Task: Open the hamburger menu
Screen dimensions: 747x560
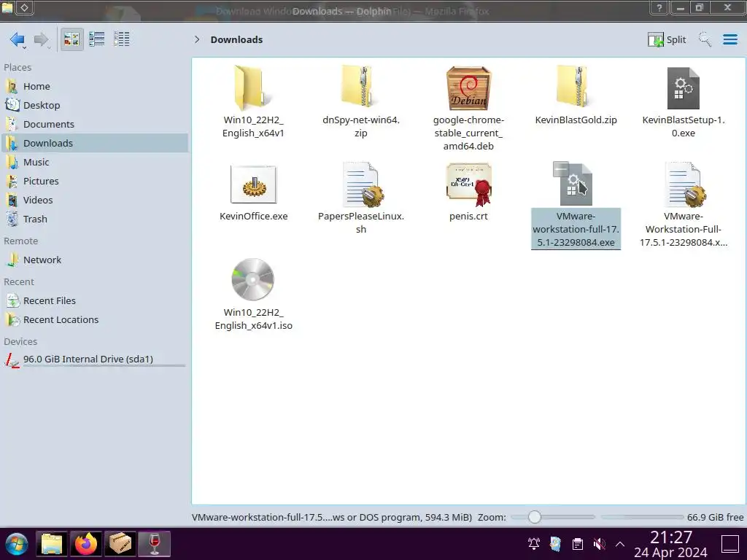Action: tap(729, 39)
